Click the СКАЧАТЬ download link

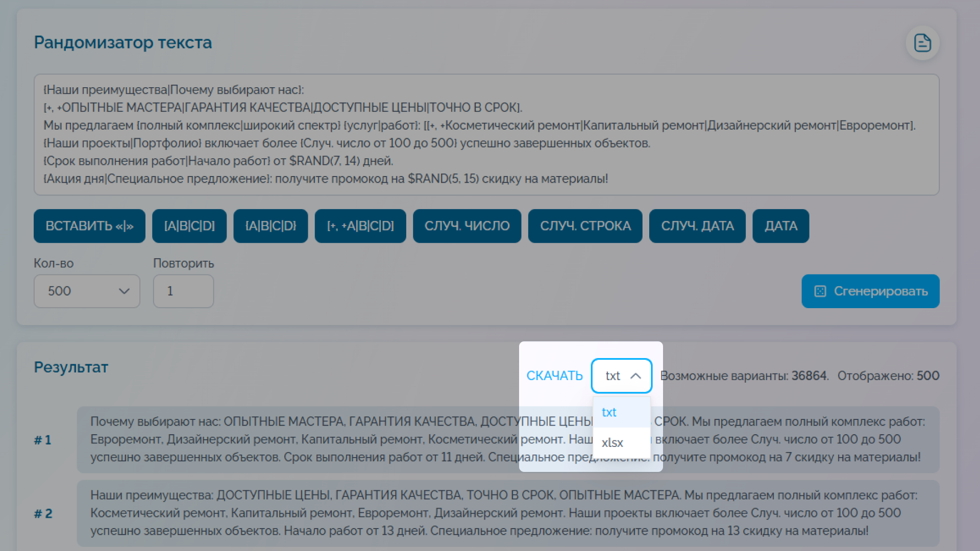554,376
